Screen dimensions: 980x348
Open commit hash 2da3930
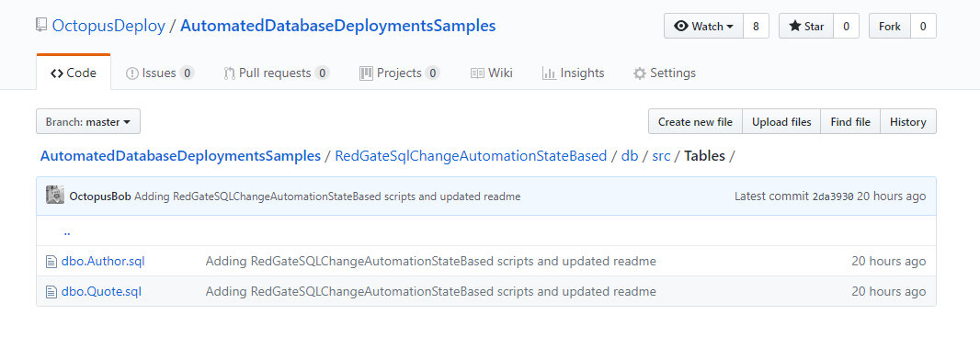tap(833, 196)
